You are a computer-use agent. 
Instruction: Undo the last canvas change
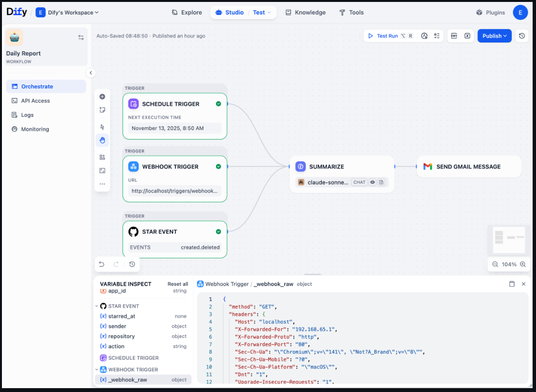[101, 264]
